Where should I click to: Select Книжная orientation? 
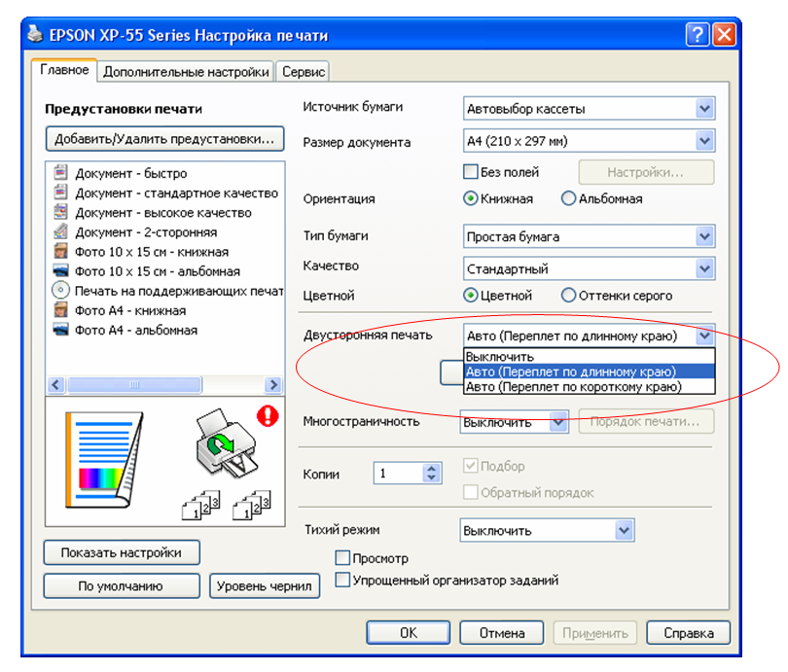(470, 198)
